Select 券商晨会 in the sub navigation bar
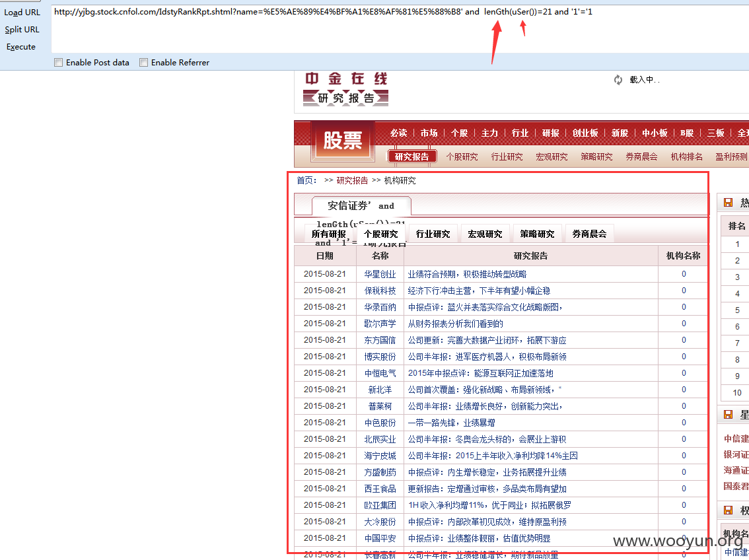Image resolution: width=749 pixels, height=560 pixels. pos(641,157)
